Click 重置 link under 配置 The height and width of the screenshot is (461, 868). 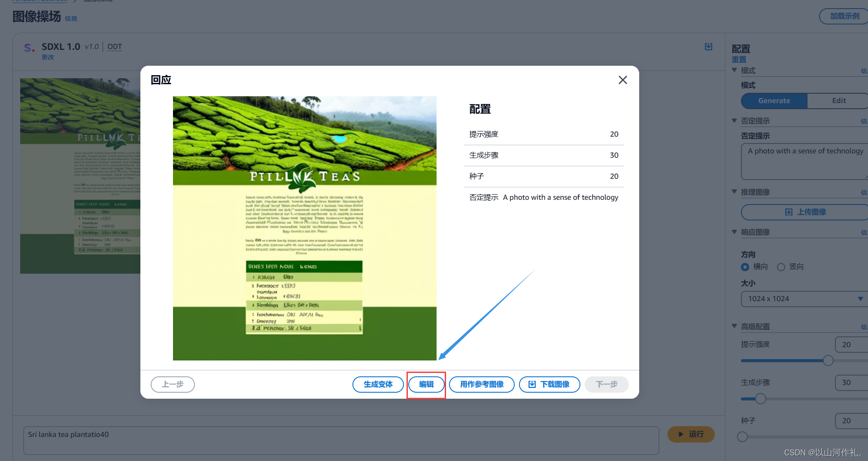[739, 59]
